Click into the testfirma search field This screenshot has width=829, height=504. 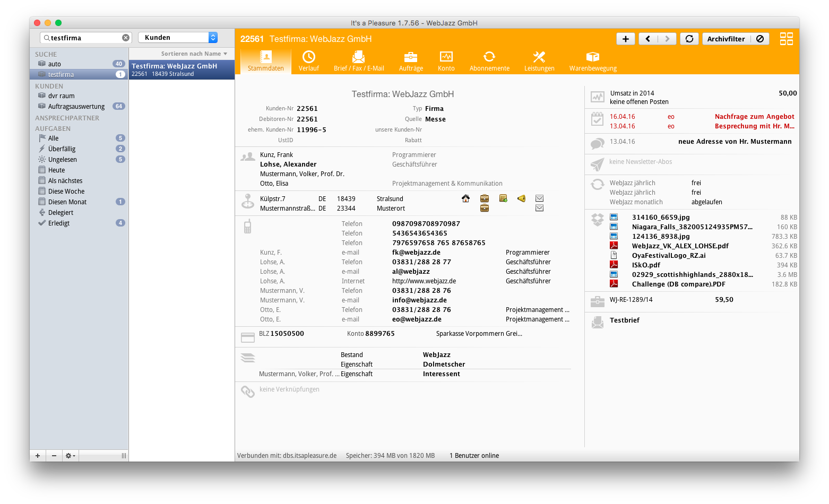pyautogui.click(x=85, y=38)
